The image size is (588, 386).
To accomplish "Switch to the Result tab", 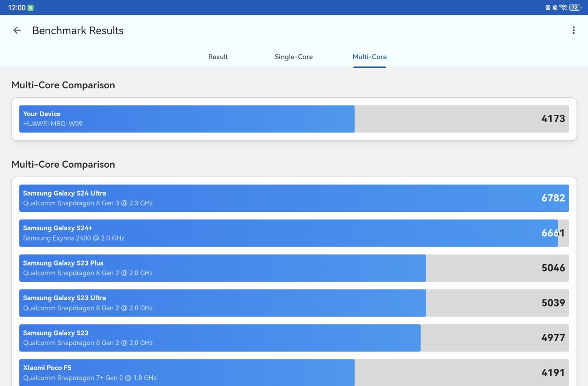I will (x=218, y=57).
